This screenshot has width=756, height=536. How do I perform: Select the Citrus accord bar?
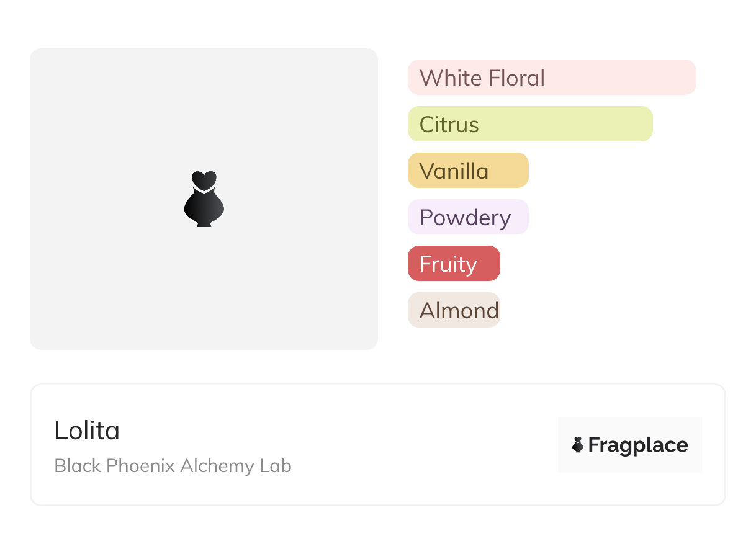[x=529, y=124]
